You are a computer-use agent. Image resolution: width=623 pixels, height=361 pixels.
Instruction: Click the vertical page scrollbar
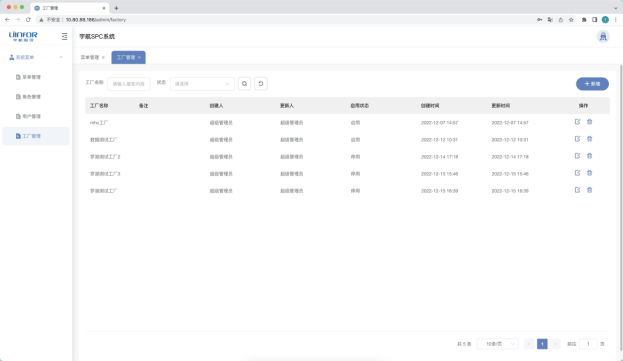pos(621,207)
